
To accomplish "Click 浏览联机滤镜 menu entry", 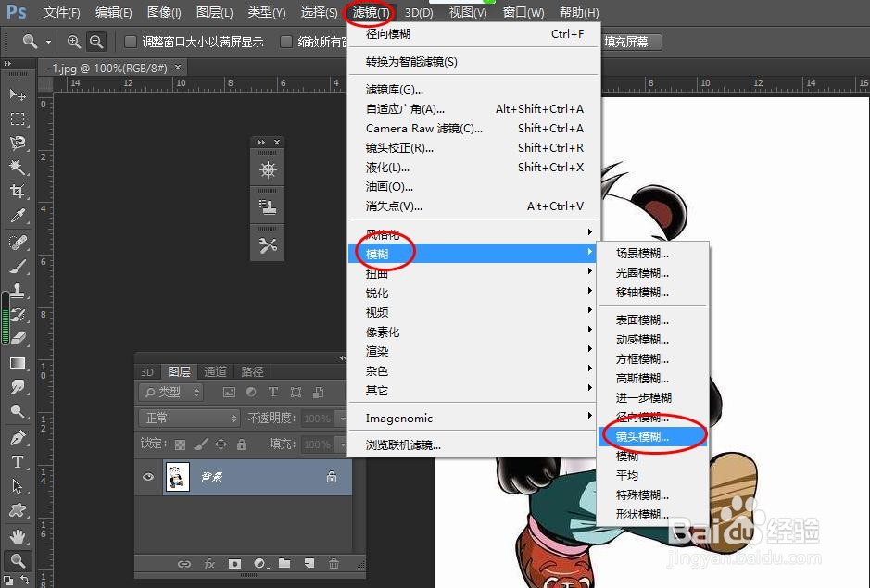I will tap(471, 444).
